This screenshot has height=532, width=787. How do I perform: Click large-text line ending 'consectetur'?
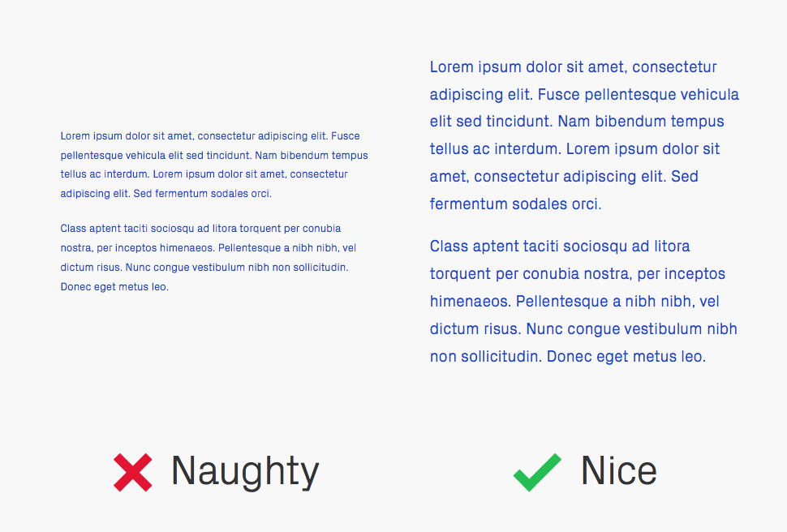coord(573,67)
